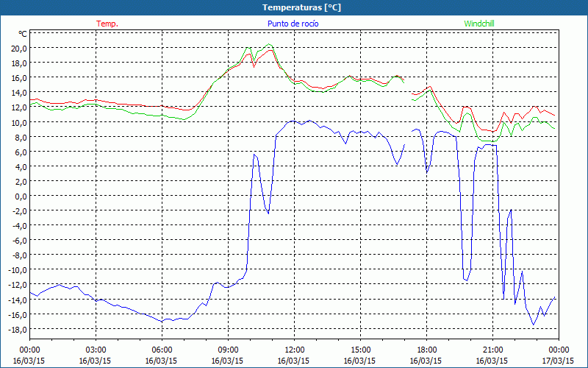Click the "03:00" time label
The width and height of the screenshot is (588, 368).
pyautogui.click(x=96, y=350)
